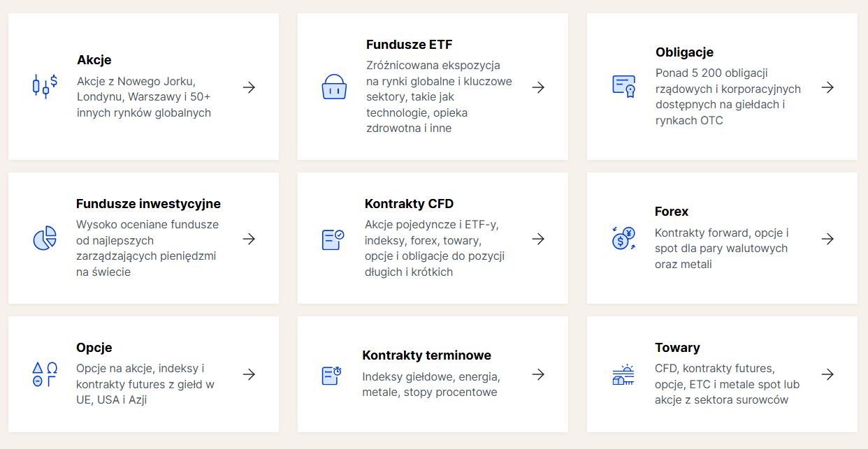Click the arrow on the Fundusze ETF card
The height and width of the screenshot is (449, 868).
tap(538, 87)
